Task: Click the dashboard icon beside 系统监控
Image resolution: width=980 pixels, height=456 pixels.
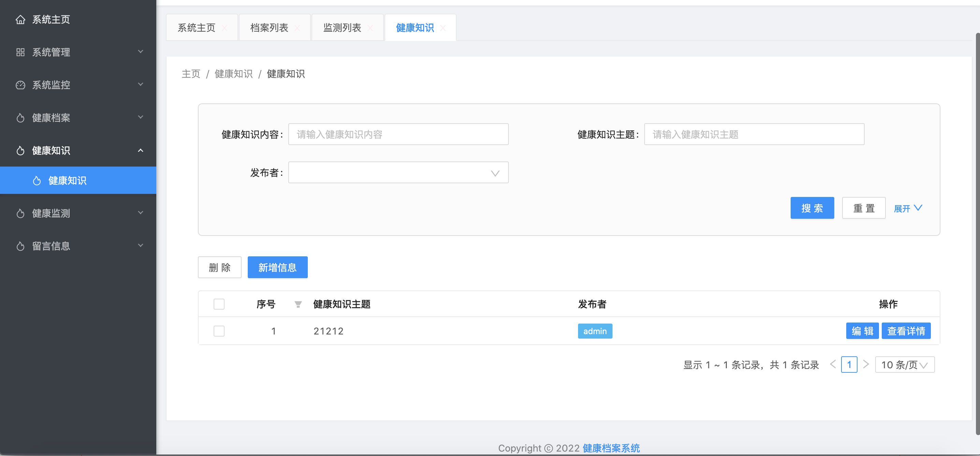Action: click(x=20, y=85)
